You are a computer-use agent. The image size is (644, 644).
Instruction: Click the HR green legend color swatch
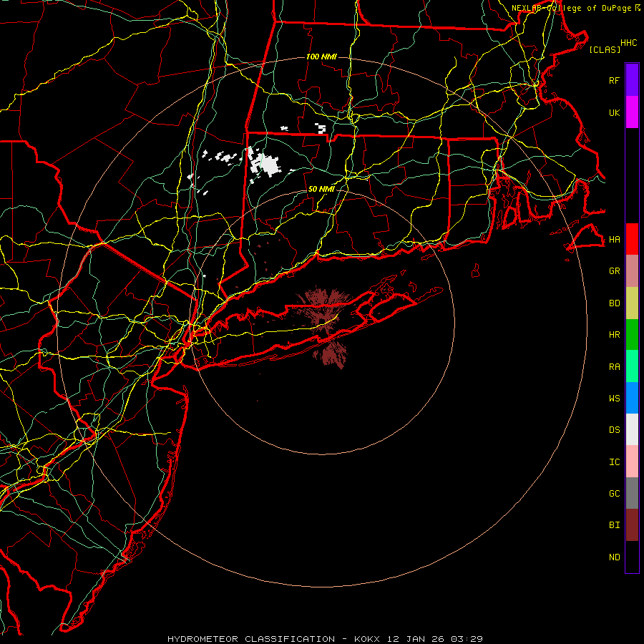[632, 335]
